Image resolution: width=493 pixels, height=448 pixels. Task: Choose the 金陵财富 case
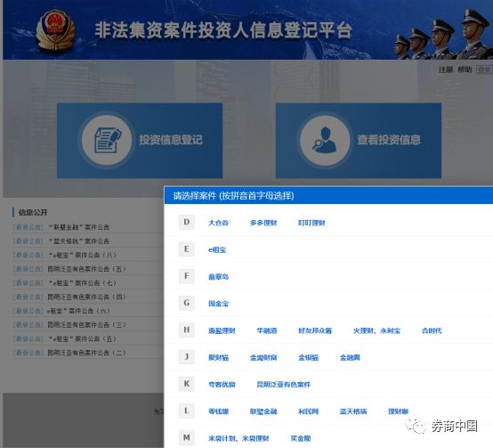point(263,357)
